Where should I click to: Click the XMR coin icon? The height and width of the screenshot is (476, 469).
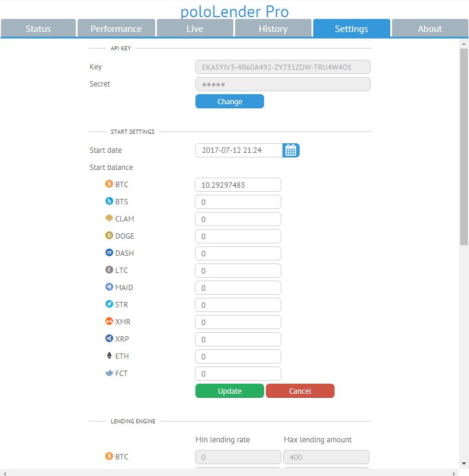click(109, 321)
